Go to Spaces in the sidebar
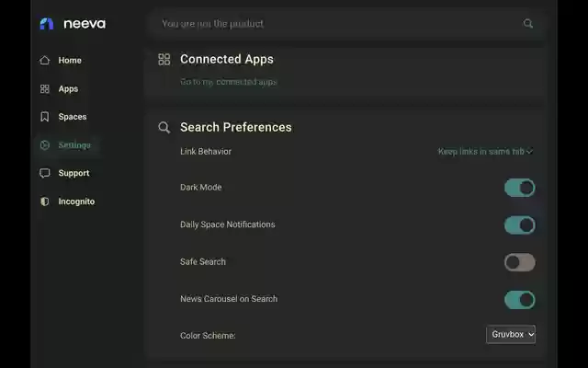The height and width of the screenshot is (368, 588). [73, 117]
